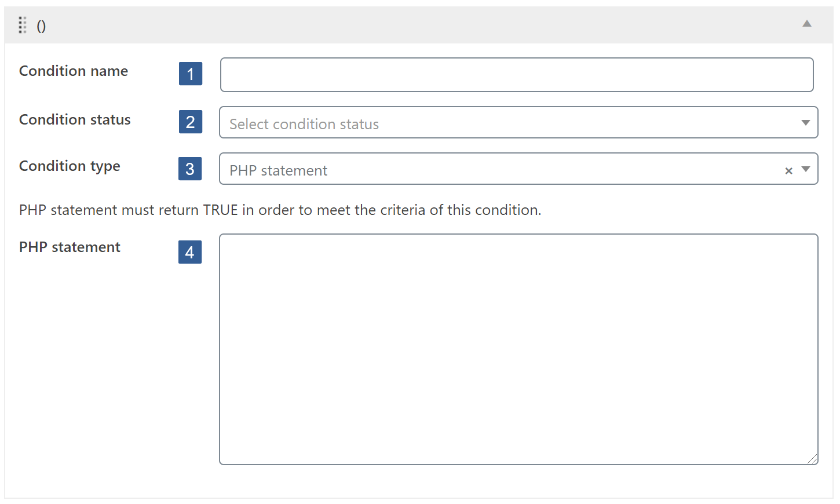Click the PHP statement help text
Image resolution: width=840 pixels, height=504 pixels.
pyautogui.click(x=280, y=210)
